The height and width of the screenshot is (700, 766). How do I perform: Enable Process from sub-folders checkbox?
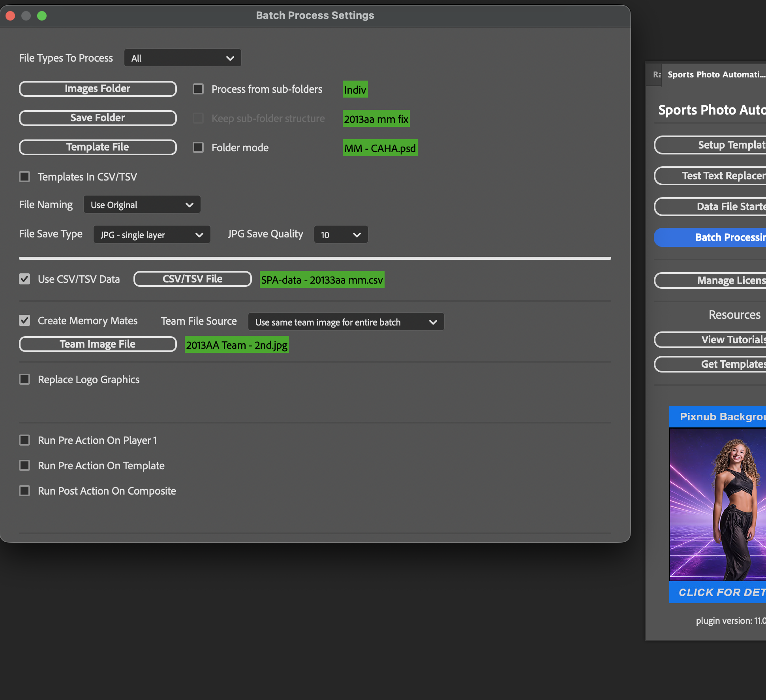[x=198, y=89]
